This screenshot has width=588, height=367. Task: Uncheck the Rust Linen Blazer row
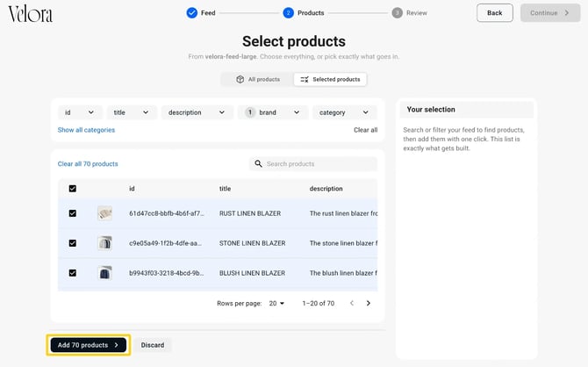[x=73, y=213]
